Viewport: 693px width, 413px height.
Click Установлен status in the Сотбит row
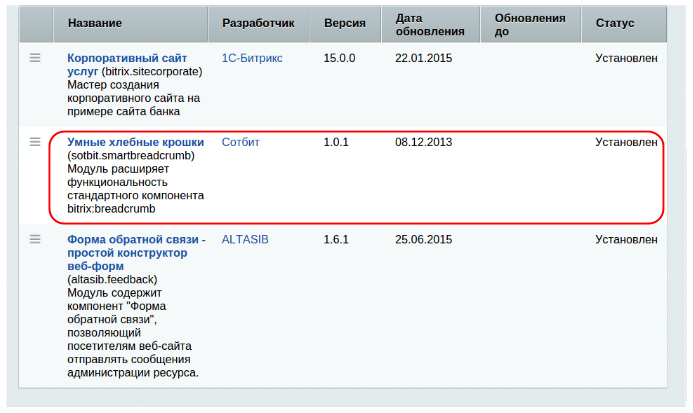pyautogui.click(x=626, y=142)
